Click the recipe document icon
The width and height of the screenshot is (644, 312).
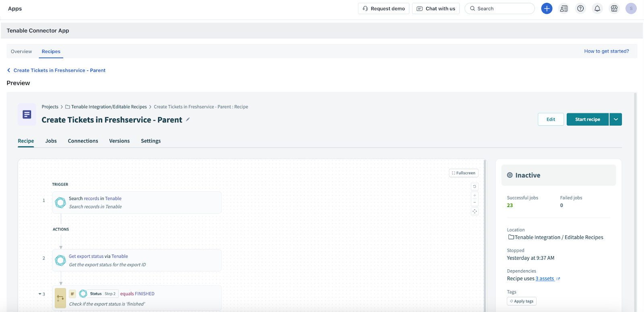[27, 115]
